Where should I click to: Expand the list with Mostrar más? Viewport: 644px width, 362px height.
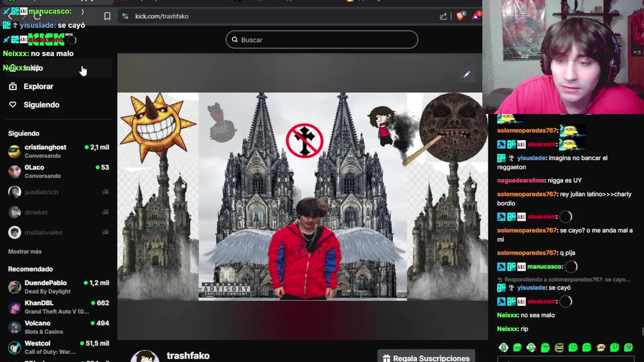tap(25, 251)
